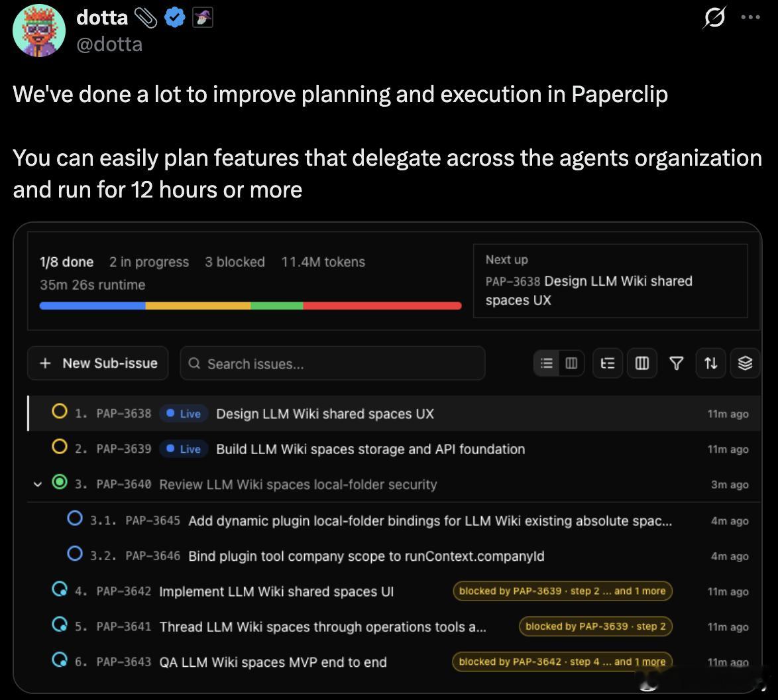The image size is (778, 700).
Task: Open Bind plugin tool company scope issue
Action: tap(366, 556)
